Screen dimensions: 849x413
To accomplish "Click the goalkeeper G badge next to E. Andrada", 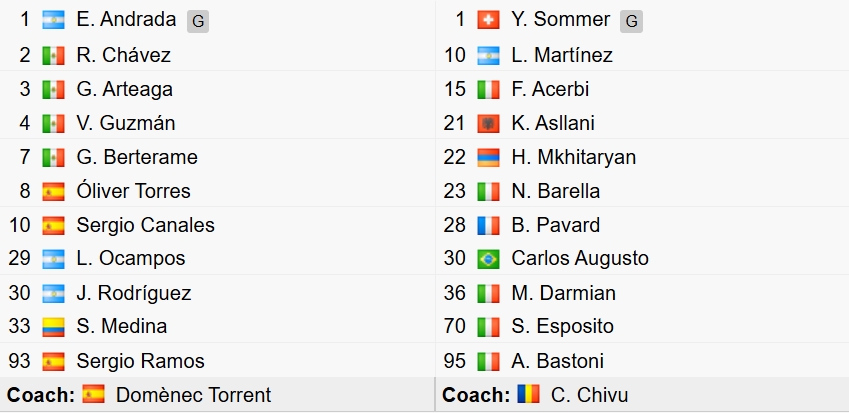I will (x=198, y=20).
